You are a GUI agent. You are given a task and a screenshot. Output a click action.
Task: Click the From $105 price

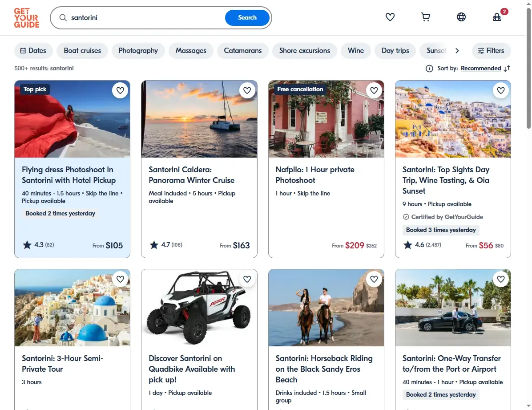coord(108,246)
